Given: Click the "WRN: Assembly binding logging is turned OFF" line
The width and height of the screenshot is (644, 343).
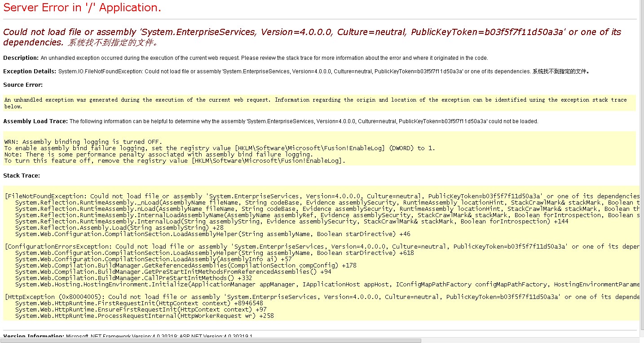Looking at the screenshot, I should tap(83, 142).
